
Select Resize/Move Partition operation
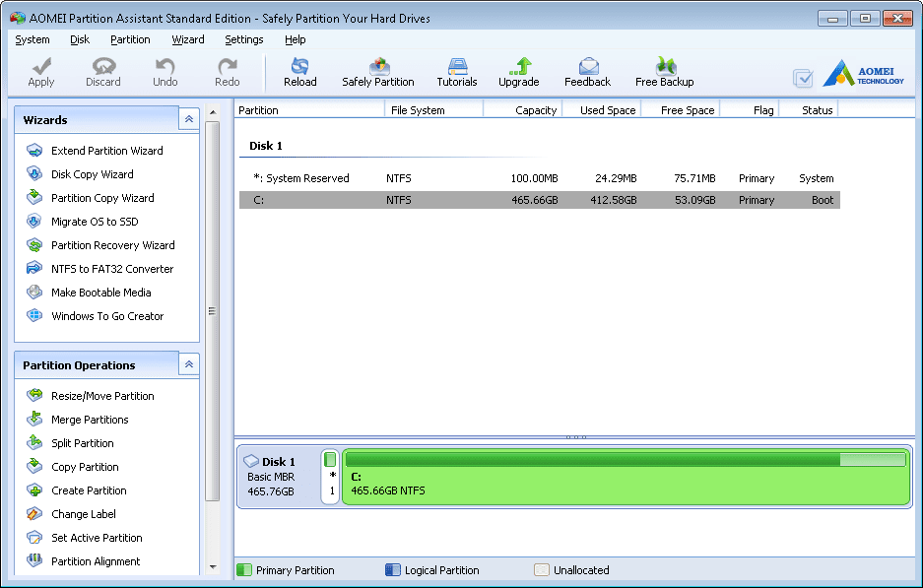coord(102,396)
